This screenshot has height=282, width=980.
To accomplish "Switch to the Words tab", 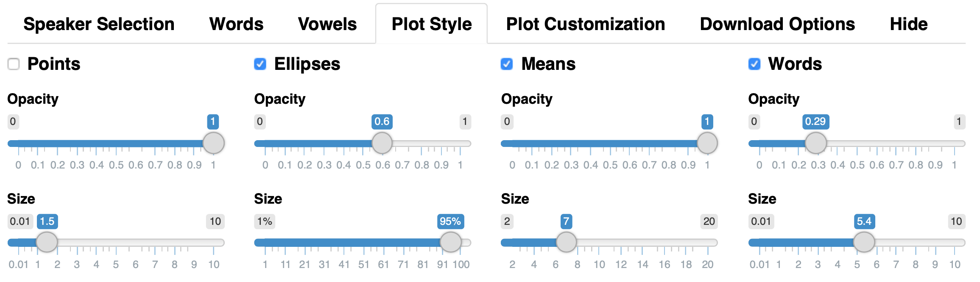I will [x=236, y=24].
